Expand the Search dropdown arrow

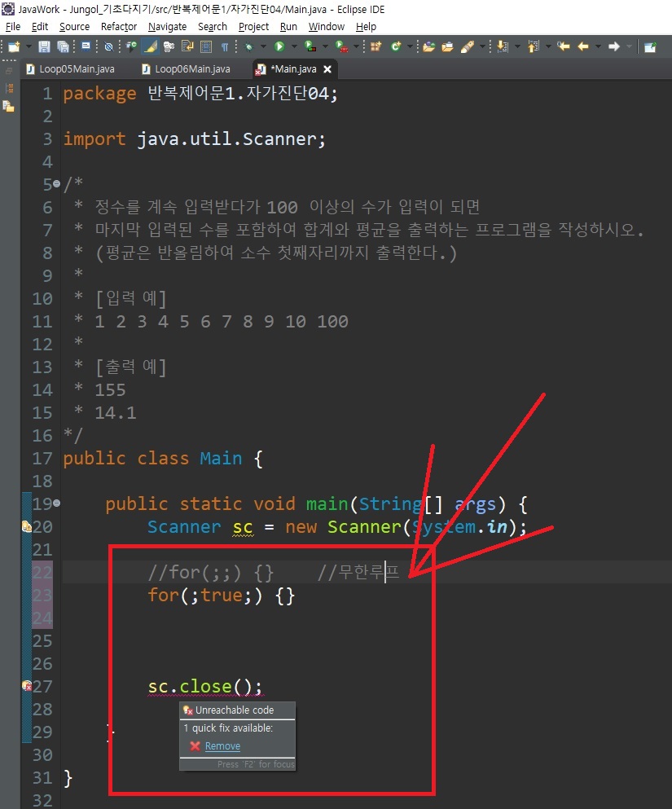pos(482,47)
